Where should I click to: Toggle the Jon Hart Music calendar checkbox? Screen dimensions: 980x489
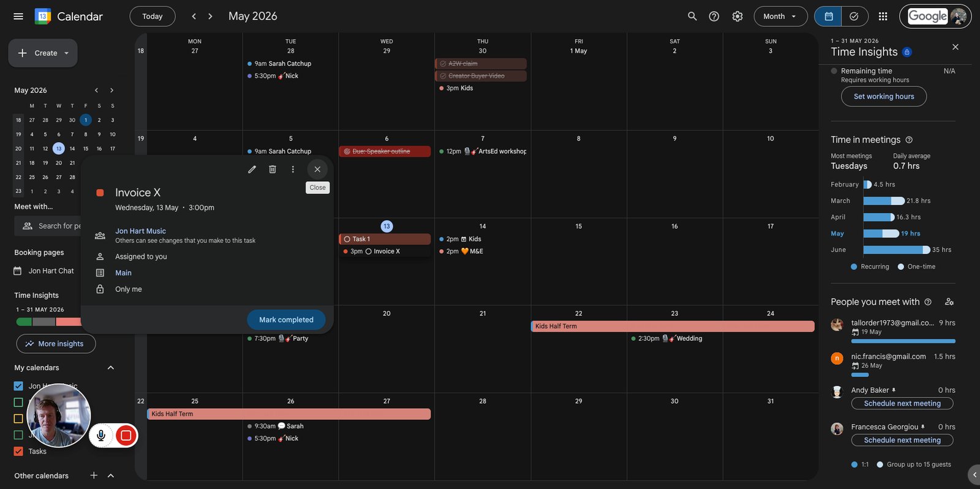click(18, 386)
